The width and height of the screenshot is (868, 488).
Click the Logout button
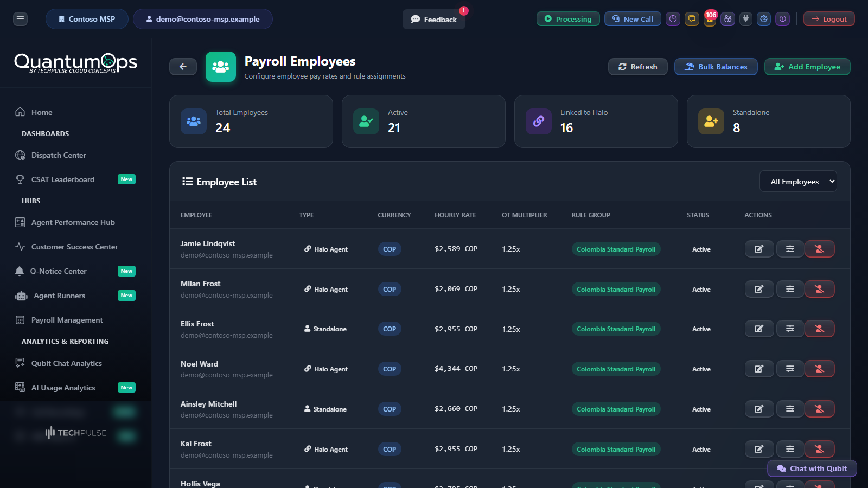click(829, 19)
